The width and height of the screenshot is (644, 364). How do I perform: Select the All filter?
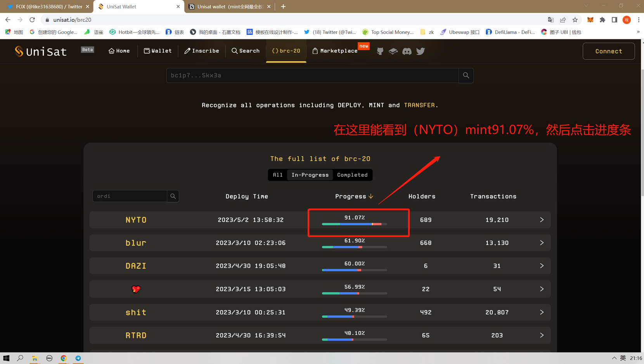(278, 175)
